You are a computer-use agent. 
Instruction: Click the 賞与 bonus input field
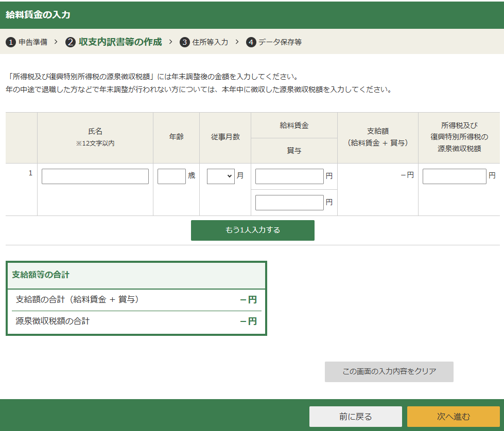(289, 202)
